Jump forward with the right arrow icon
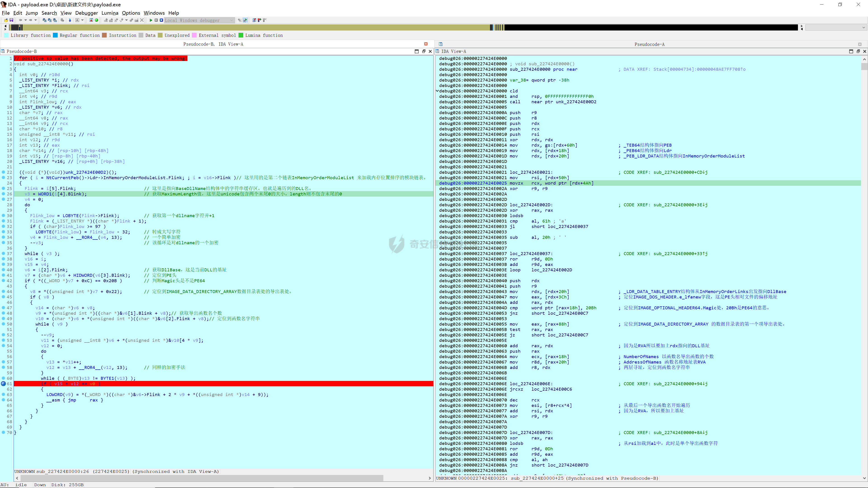The width and height of the screenshot is (868, 488). coord(30,20)
